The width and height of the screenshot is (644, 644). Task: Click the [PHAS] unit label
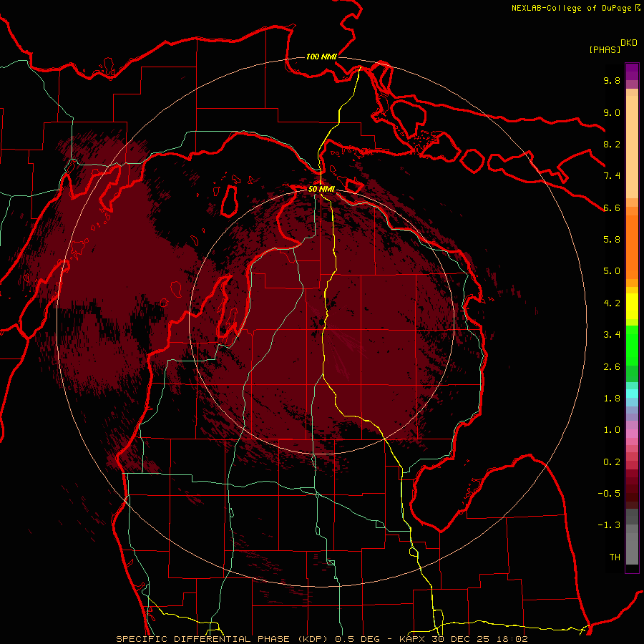coord(605,50)
